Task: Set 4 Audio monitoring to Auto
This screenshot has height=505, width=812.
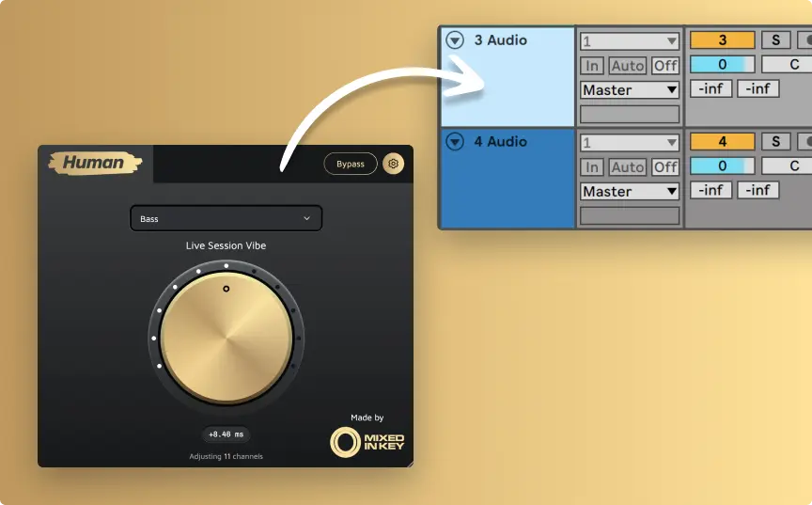Action: [627, 166]
